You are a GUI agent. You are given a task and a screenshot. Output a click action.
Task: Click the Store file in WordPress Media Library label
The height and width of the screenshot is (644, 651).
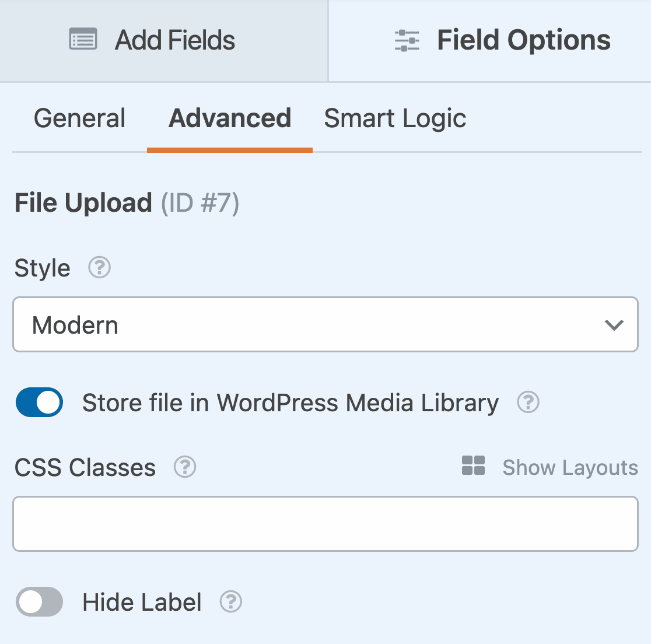coord(290,403)
